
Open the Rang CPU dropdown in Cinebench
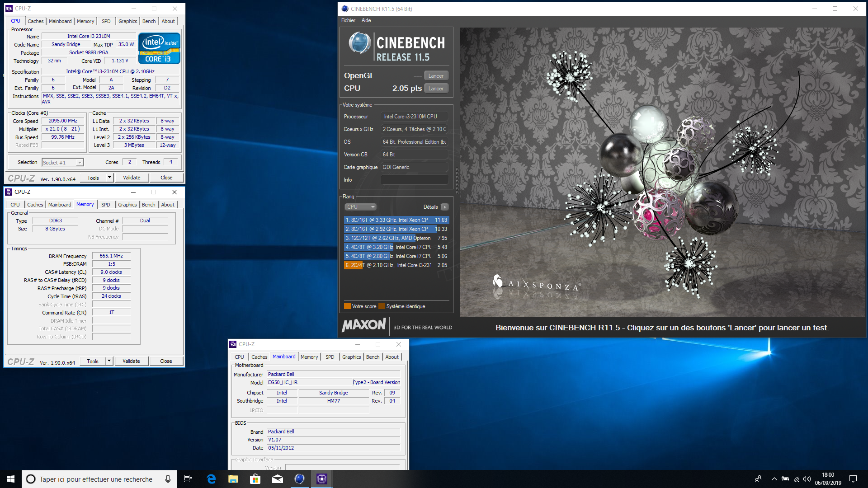tap(360, 207)
